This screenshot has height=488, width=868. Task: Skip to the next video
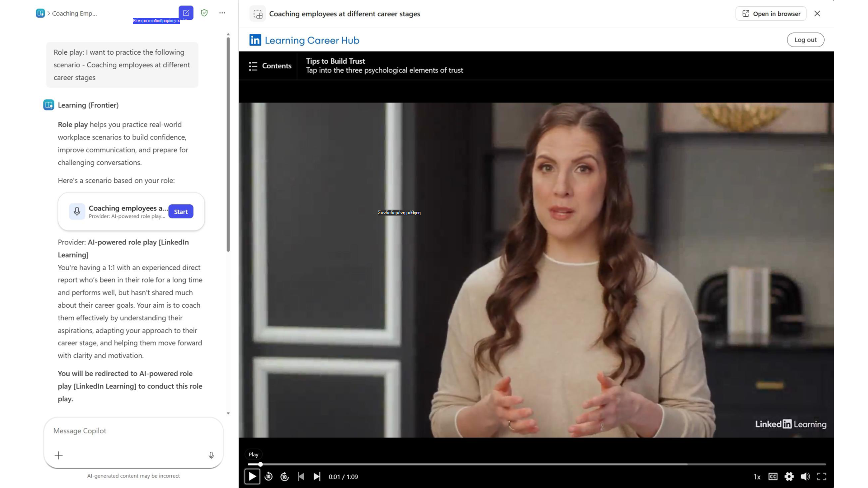tap(317, 476)
